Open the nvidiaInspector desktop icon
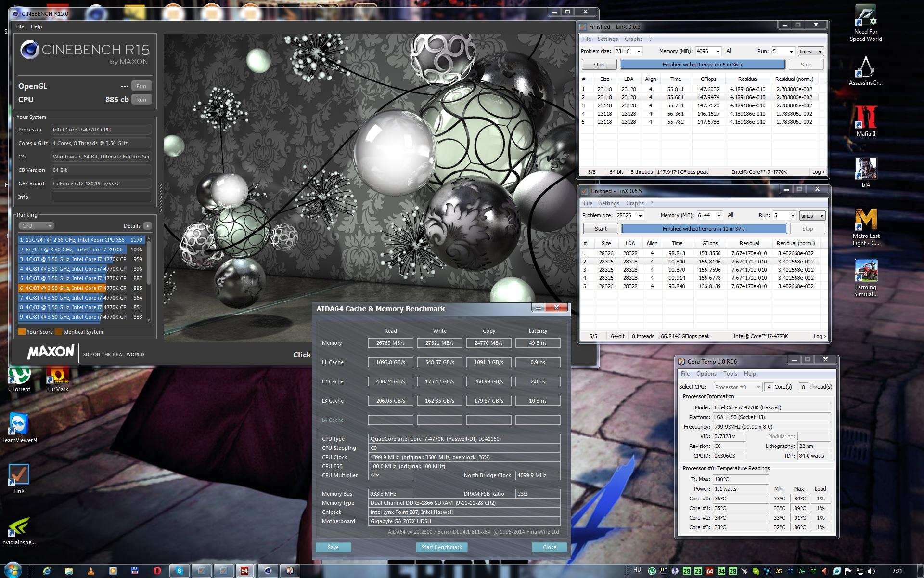This screenshot has width=924, height=578. point(19,527)
